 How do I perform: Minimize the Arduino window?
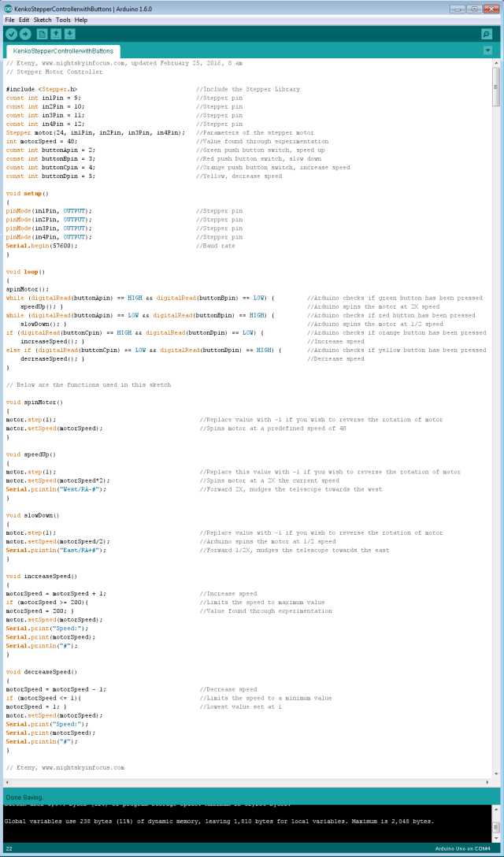tap(458, 9)
